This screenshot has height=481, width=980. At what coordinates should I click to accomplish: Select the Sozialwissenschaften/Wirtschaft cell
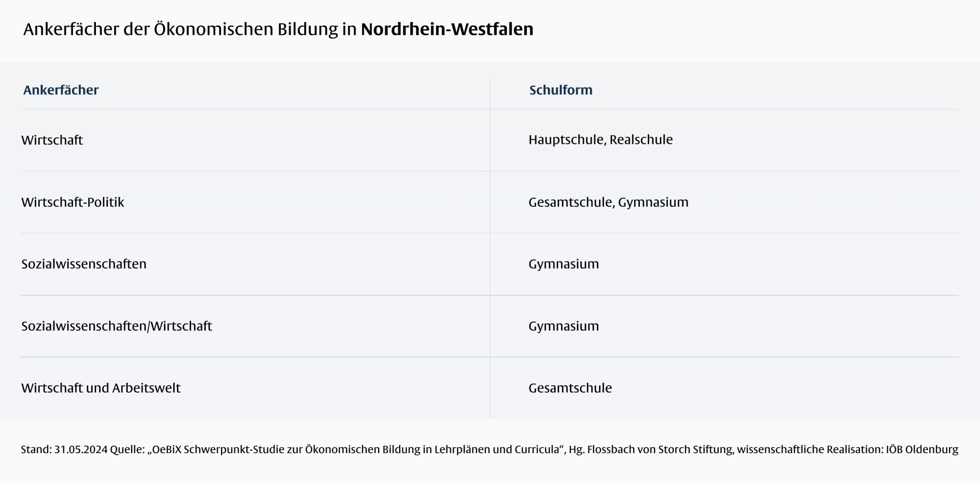pyautogui.click(x=117, y=326)
